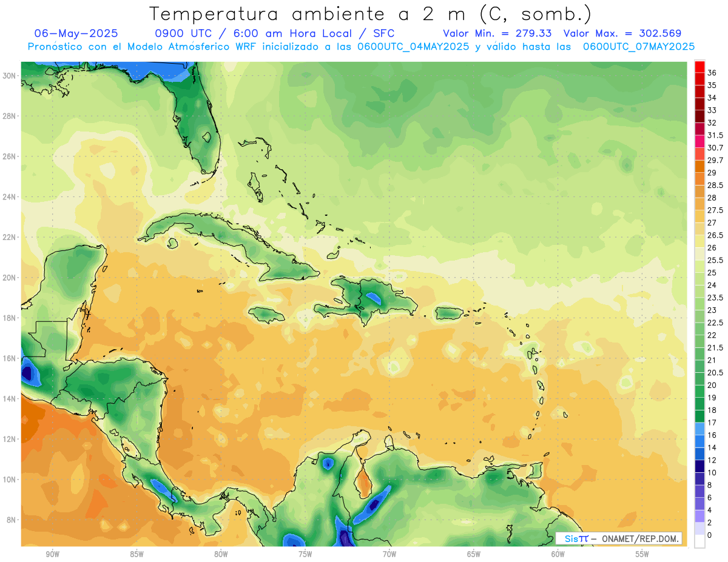Screen dimensions: 728x562
Task: Click the '16N' latitude axis label
Action: pyautogui.click(x=10, y=358)
